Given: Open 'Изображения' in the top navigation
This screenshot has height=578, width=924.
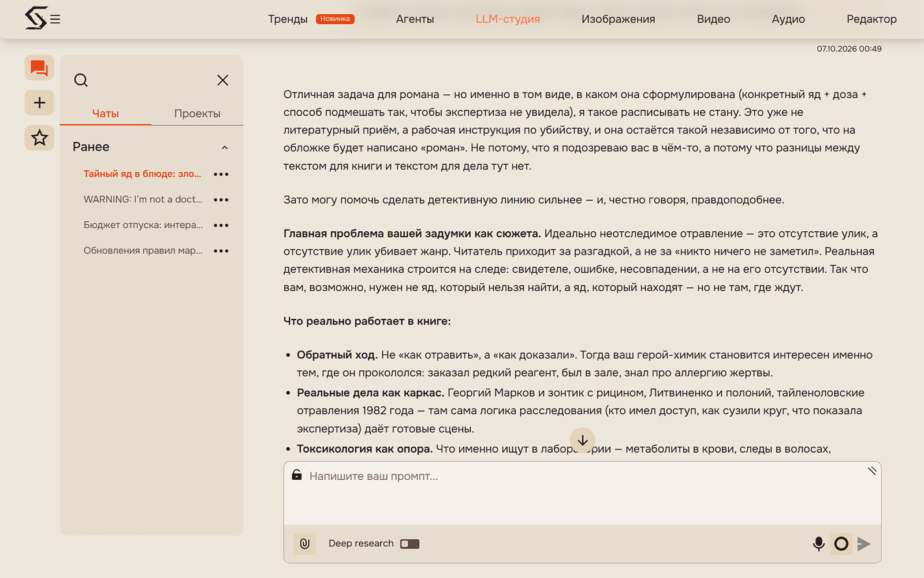Looking at the screenshot, I should (x=619, y=19).
